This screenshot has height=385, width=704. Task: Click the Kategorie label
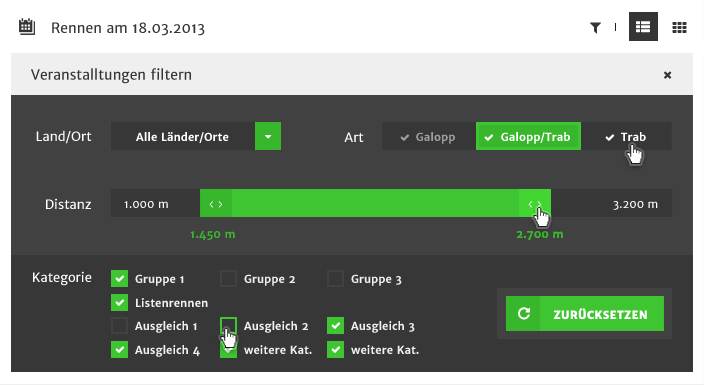pyautogui.click(x=62, y=278)
